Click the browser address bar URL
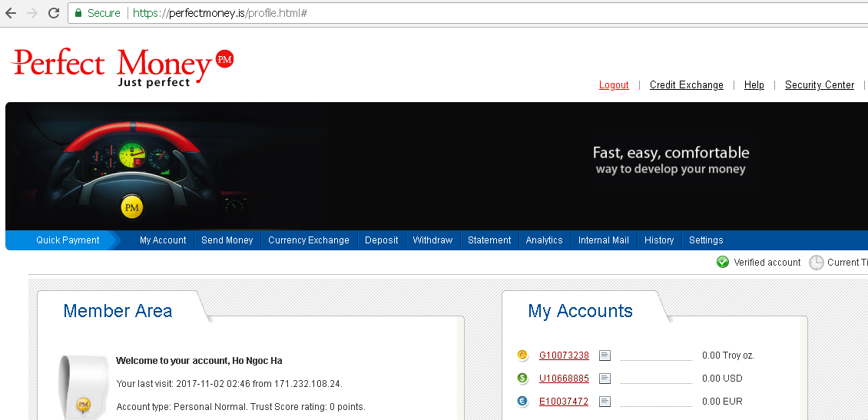The image size is (868, 420). (220, 13)
